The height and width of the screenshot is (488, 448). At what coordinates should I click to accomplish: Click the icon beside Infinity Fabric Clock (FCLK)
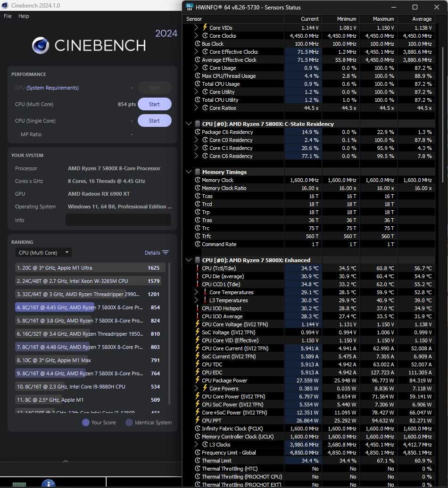pos(198,429)
